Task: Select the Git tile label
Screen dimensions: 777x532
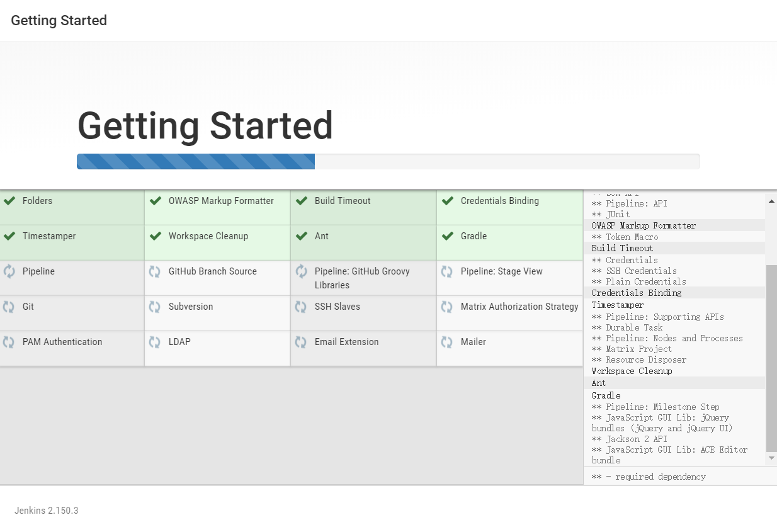Action: (x=28, y=307)
